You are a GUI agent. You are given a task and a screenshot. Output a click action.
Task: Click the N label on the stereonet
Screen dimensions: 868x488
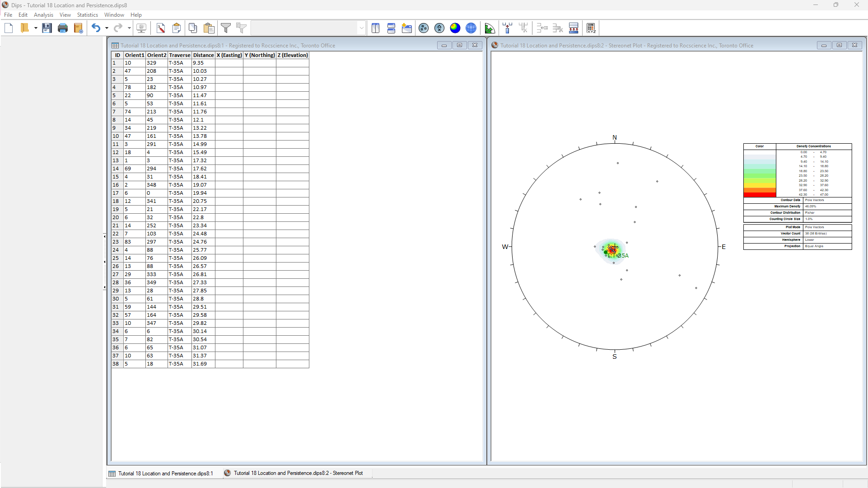pos(614,137)
